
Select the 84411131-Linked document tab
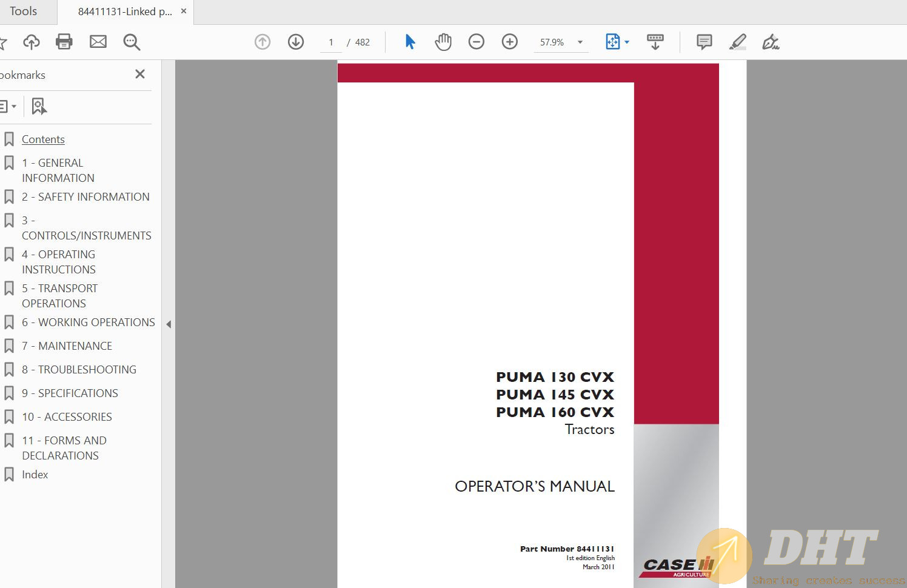(124, 12)
